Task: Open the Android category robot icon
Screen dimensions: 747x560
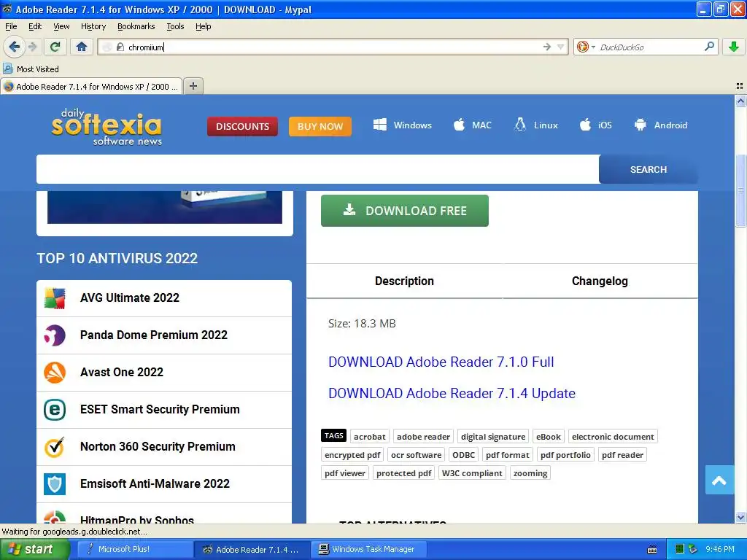Action: 640,125
